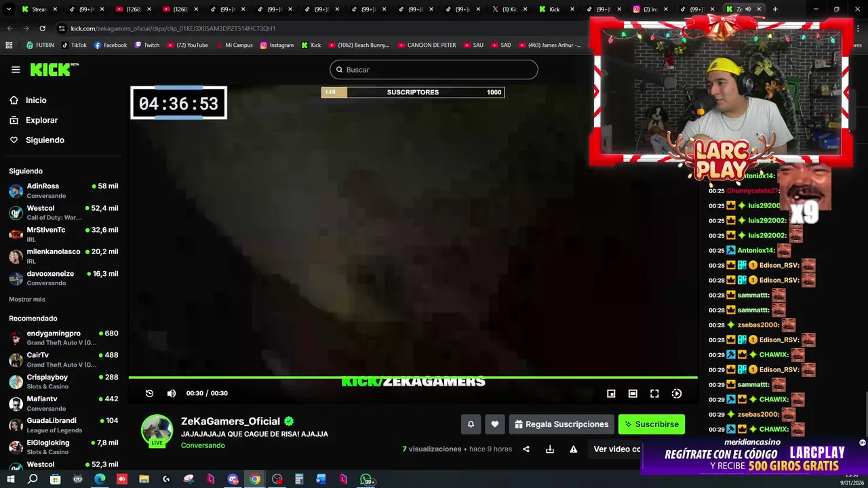This screenshot has width=868, height=488.
Task: Open the Kick hamburger menu
Action: point(16,70)
